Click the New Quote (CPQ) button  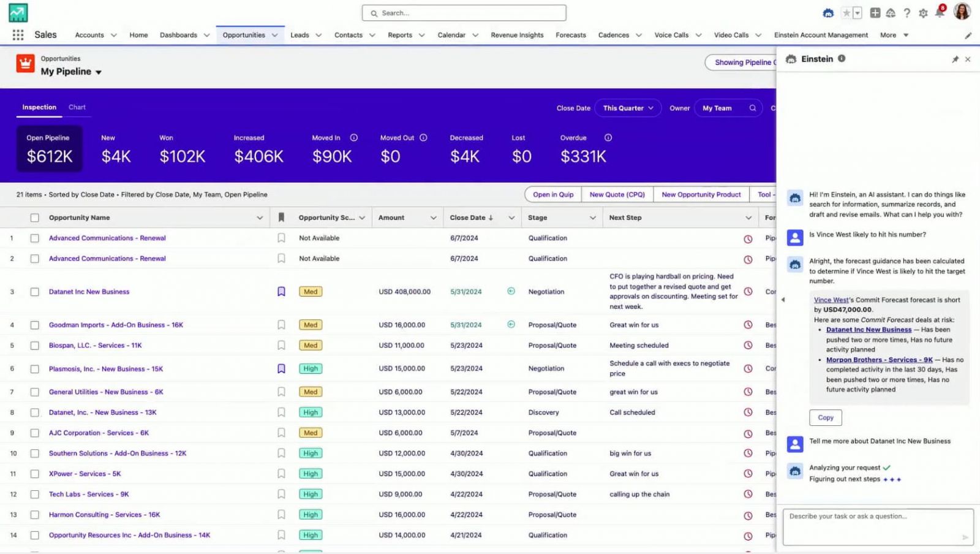[x=617, y=195]
